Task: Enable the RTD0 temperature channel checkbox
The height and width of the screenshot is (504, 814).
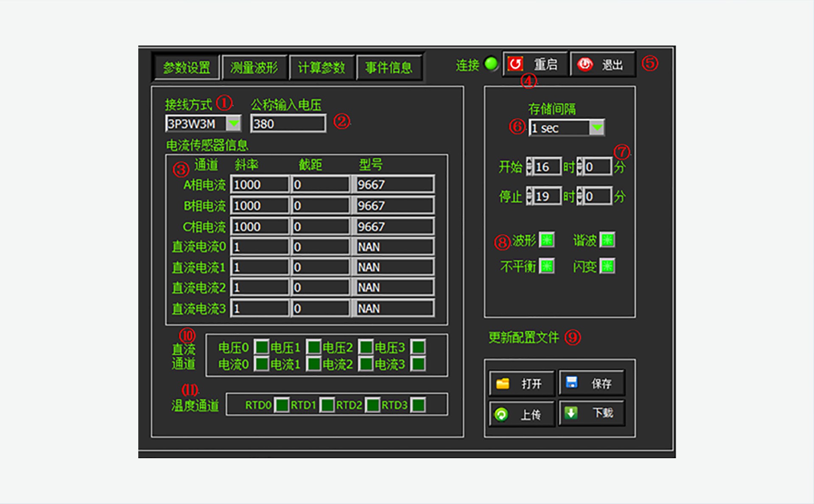Action: point(281,405)
